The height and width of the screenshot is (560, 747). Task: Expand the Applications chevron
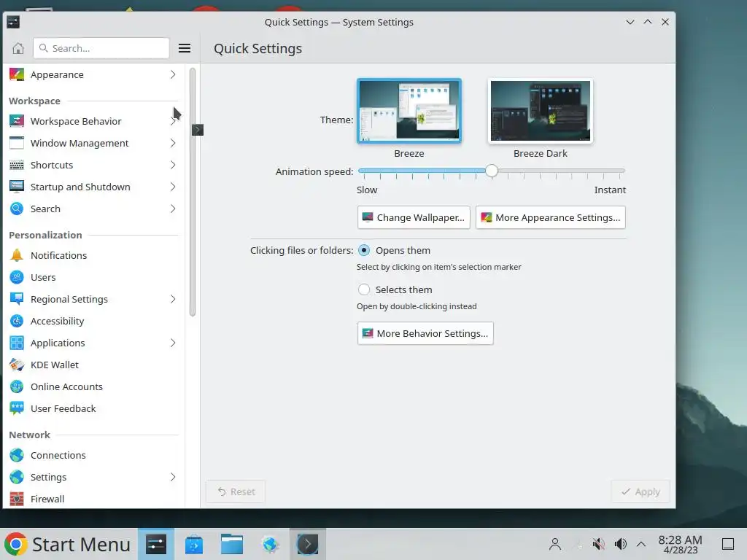point(173,343)
